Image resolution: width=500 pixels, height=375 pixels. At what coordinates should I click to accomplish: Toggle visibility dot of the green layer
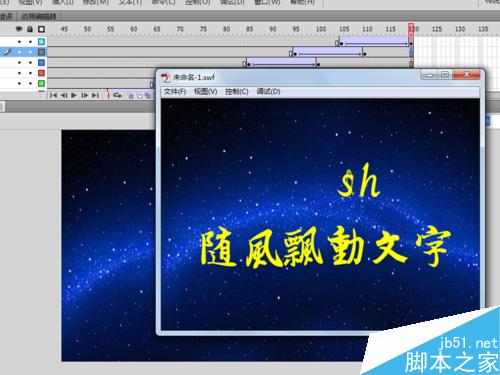pos(19,83)
